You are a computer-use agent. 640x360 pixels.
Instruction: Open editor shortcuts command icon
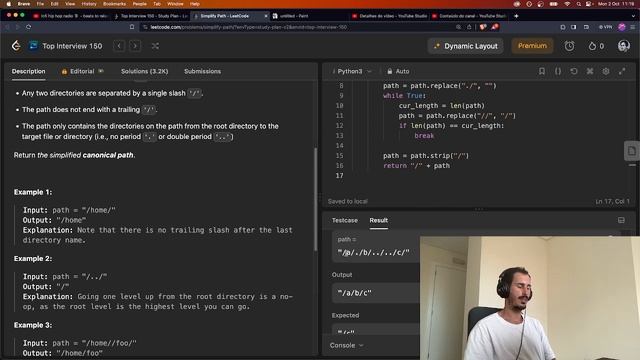[590, 71]
